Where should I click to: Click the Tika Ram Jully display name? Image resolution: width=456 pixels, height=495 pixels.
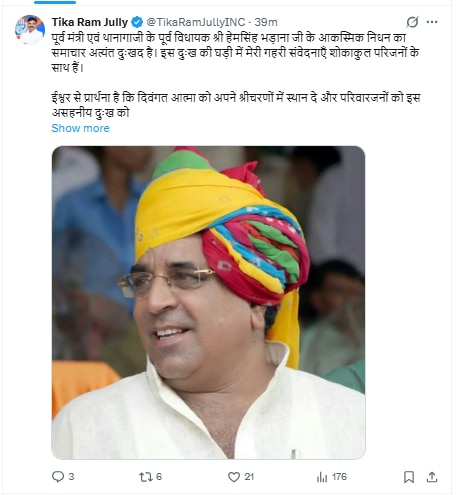90,22
